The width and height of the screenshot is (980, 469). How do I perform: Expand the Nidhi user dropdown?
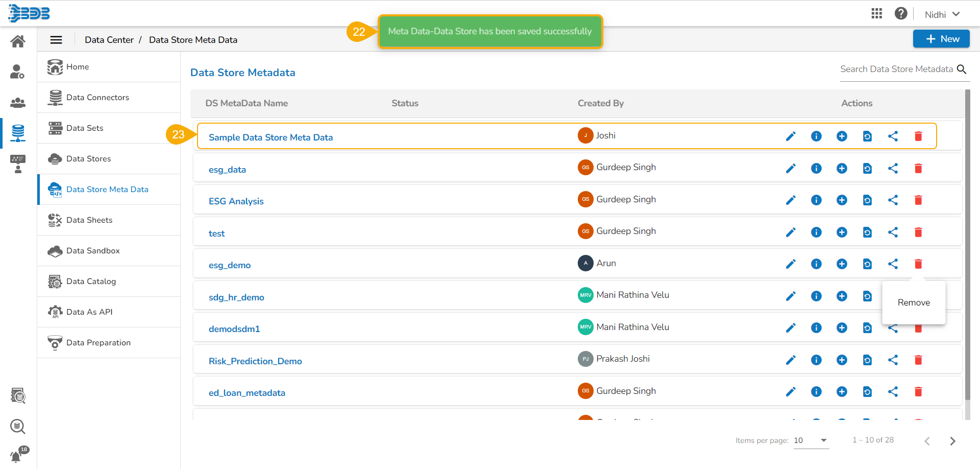[x=942, y=14]
